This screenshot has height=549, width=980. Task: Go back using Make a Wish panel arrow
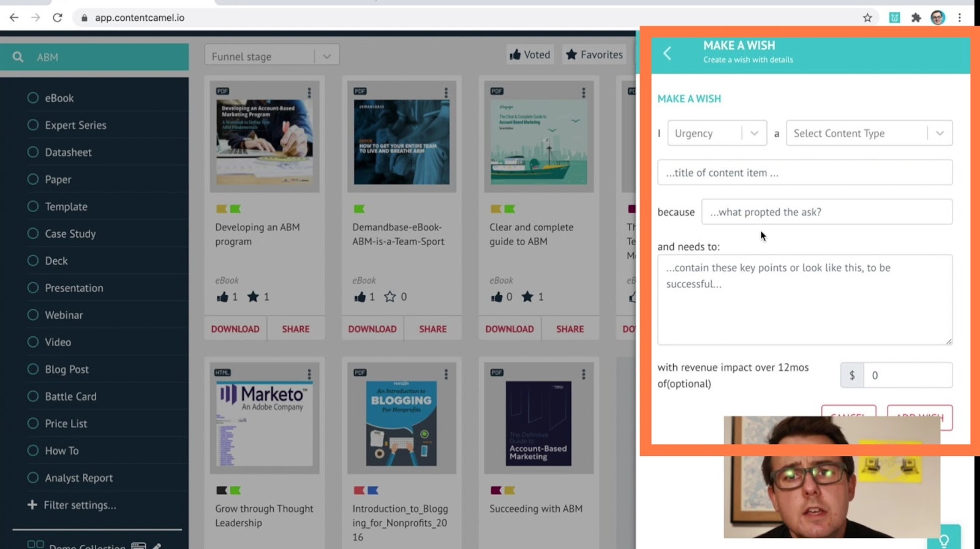tap(667, 53)
